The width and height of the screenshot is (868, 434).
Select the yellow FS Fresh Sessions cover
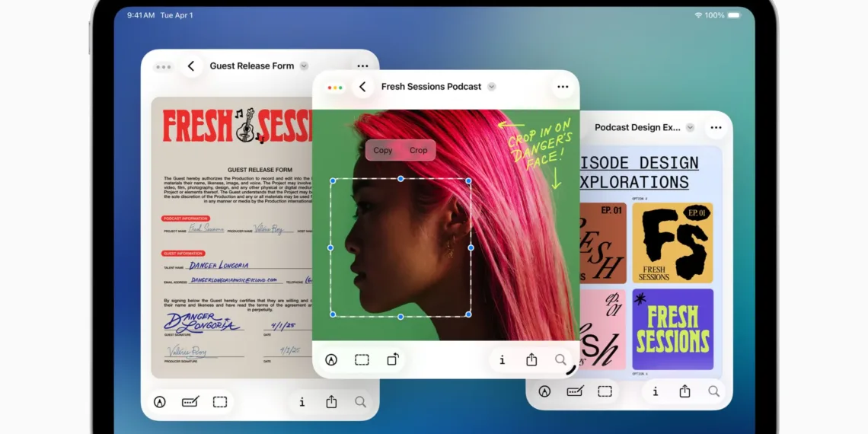672,243
